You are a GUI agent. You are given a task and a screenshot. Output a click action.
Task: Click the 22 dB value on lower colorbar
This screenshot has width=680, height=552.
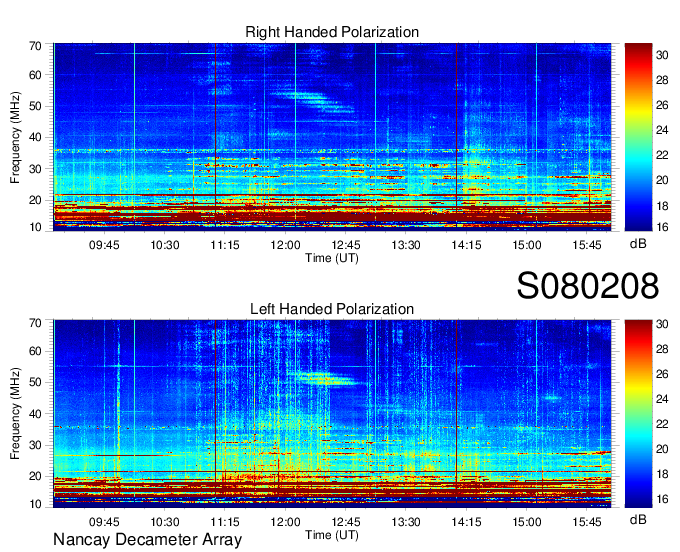click(662, 424)
